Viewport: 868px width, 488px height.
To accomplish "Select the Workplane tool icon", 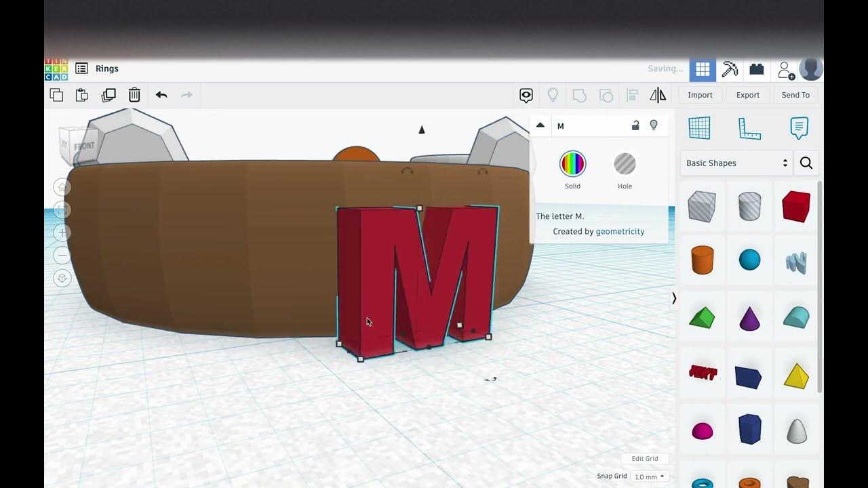I will point(699,128).
